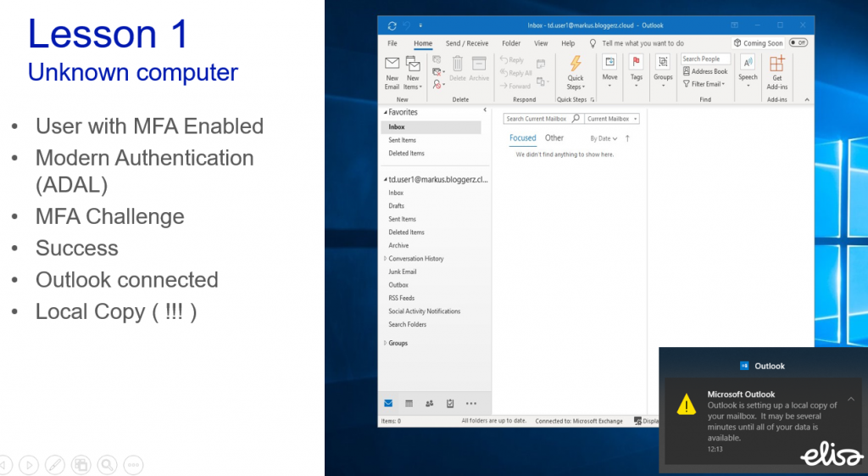
Task: Open the Groups menu in ribbon
Action: pyautogui.click(x=663, y=71)
